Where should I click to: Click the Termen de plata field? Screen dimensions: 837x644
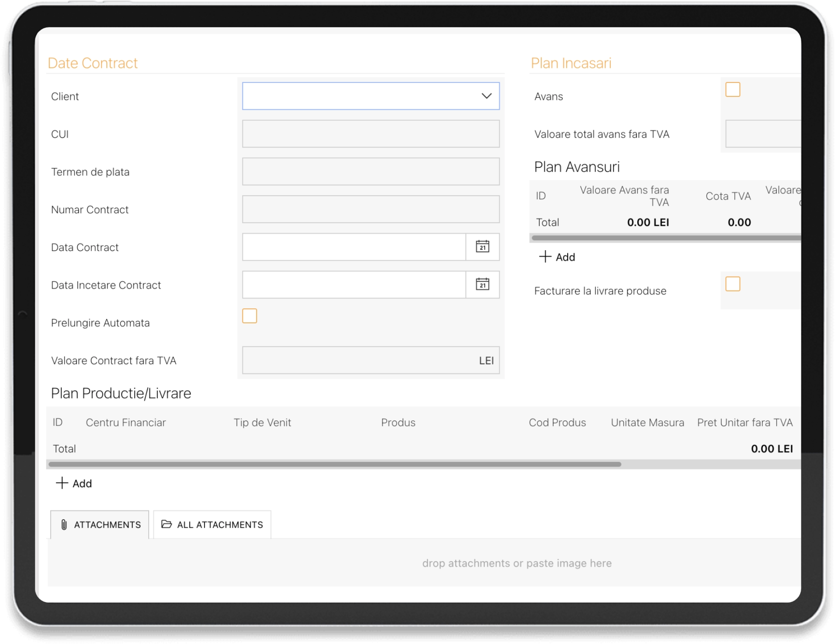coord(371,171)
